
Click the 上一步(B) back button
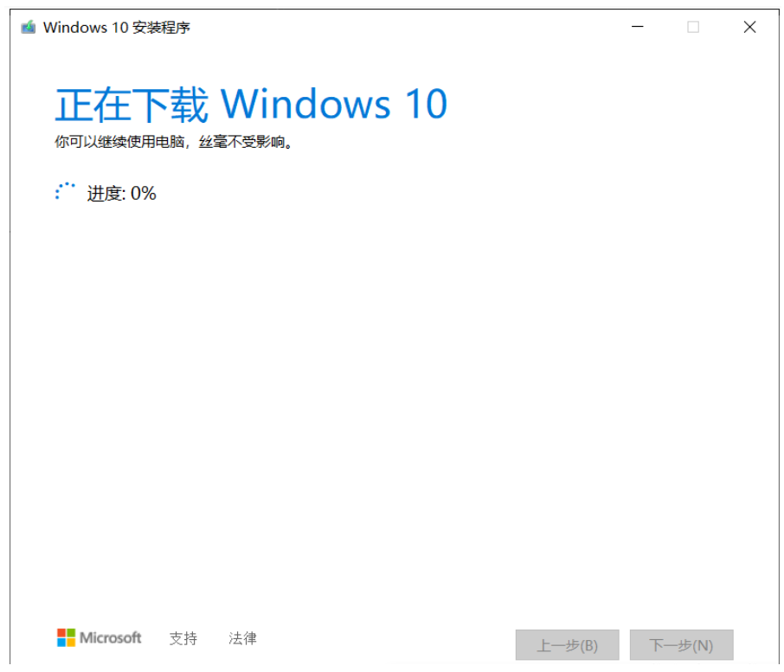(x=568, y=645)
